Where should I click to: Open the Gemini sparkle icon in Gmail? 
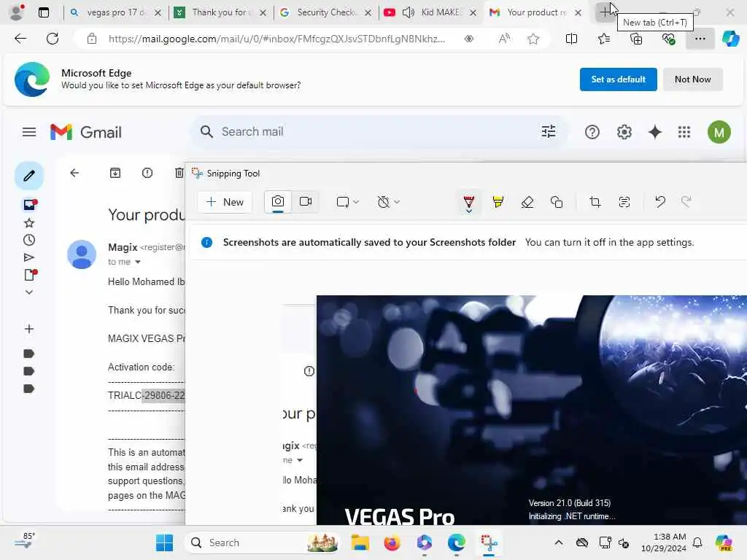655,132
